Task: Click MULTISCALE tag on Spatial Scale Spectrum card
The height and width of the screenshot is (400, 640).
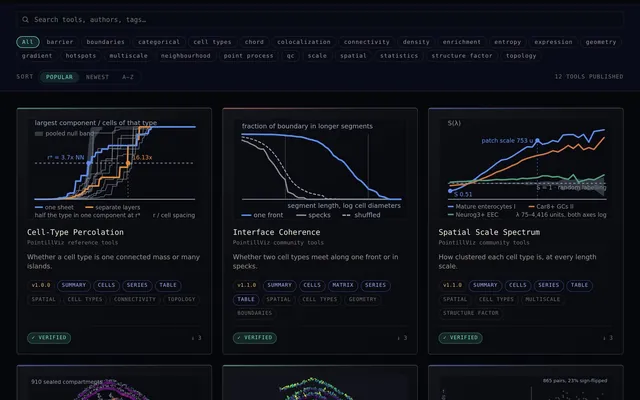Action: point(542,300)
